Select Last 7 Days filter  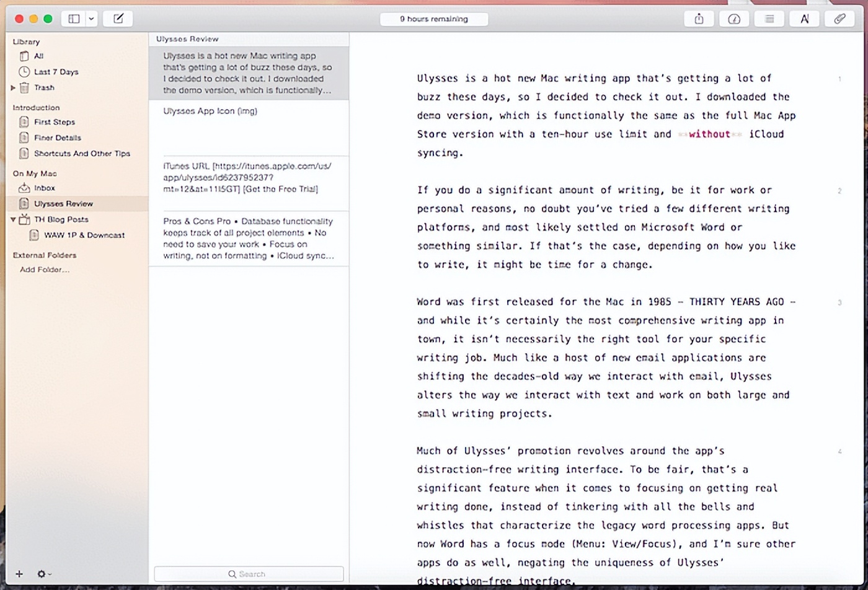click(56, 72)
